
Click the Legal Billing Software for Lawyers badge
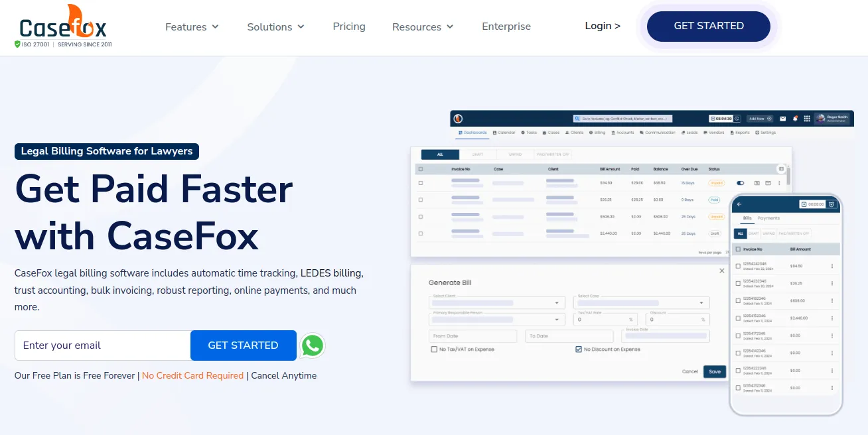point(107,151)
